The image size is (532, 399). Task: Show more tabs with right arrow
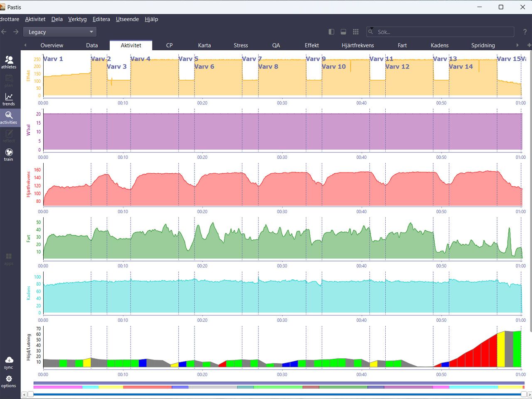(x=517, y=45)
